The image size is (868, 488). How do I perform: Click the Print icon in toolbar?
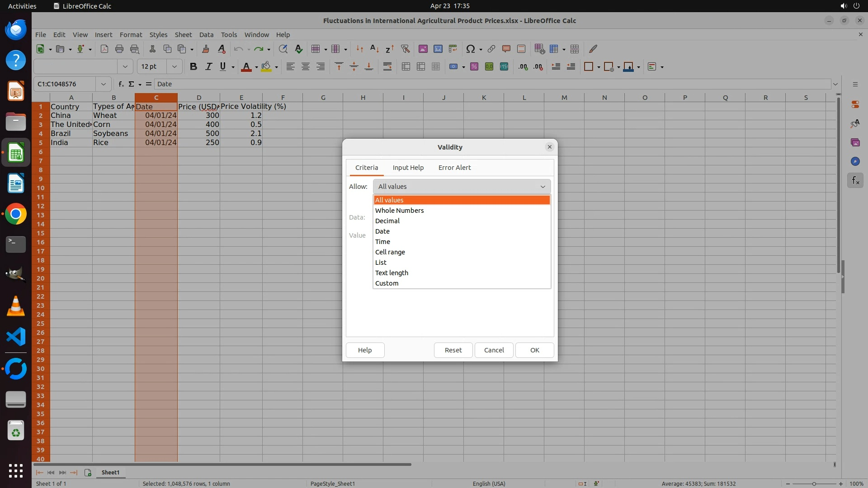[x=119, y=49]
